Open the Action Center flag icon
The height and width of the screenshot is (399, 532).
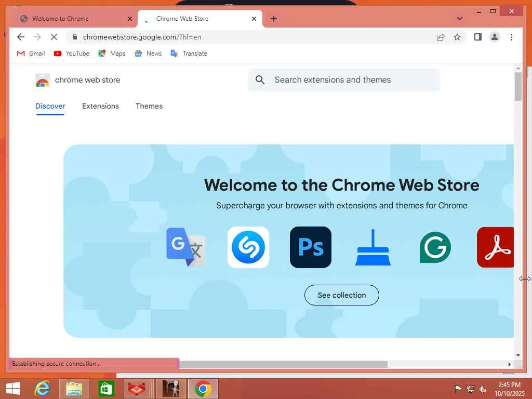pyautogui.click(x=458, y=389)
